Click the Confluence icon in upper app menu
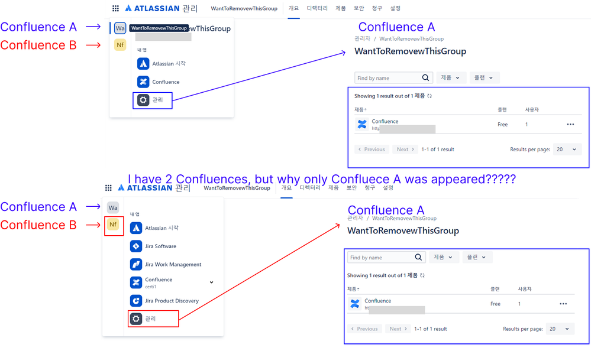The height and width of the screenshot is (364, 591). coord(143,82)
